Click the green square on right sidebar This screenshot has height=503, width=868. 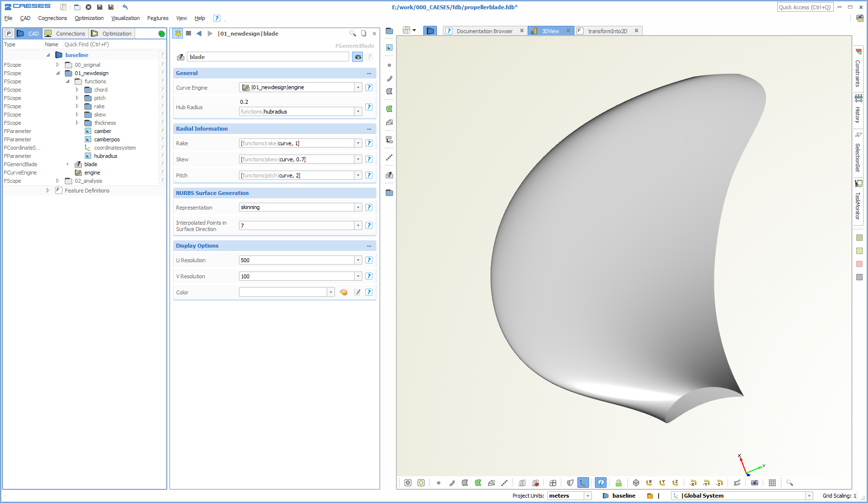[859, 238]
